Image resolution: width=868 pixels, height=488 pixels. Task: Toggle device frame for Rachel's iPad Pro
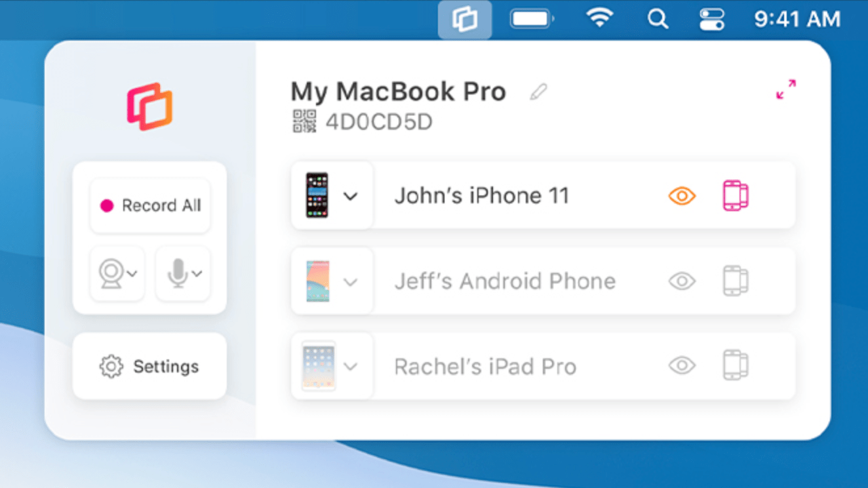736,365
